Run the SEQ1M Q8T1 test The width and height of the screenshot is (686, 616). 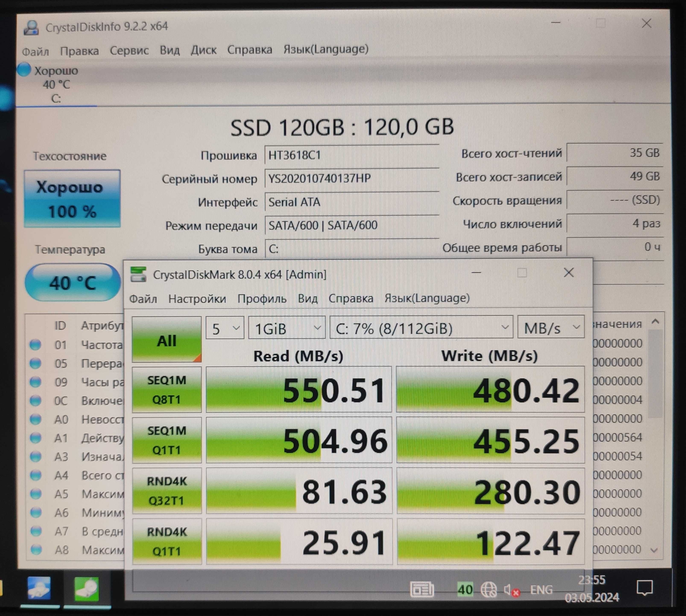click(167, 390)
